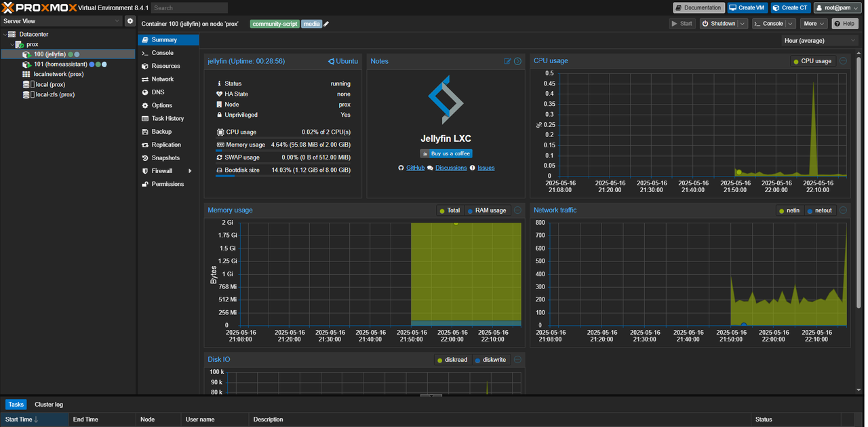This screenshot has height=427, width=868.
Task: Open the Shutdown dropdown arrow
Action: tap(743, 24)
